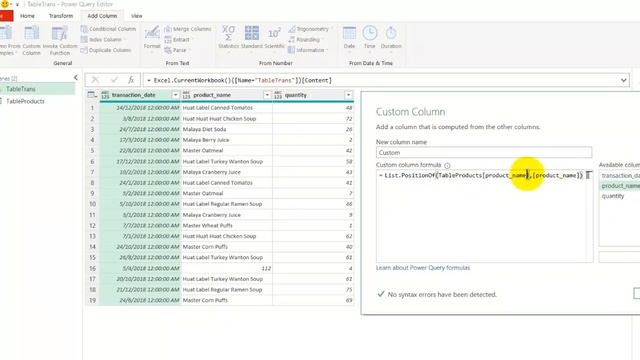Click the New column name field

(484, 153)
